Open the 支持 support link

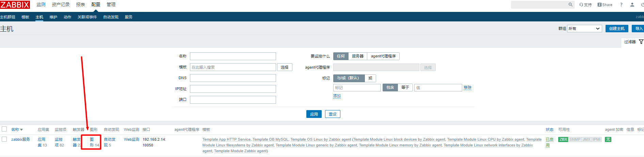click(x=585, y=5)
